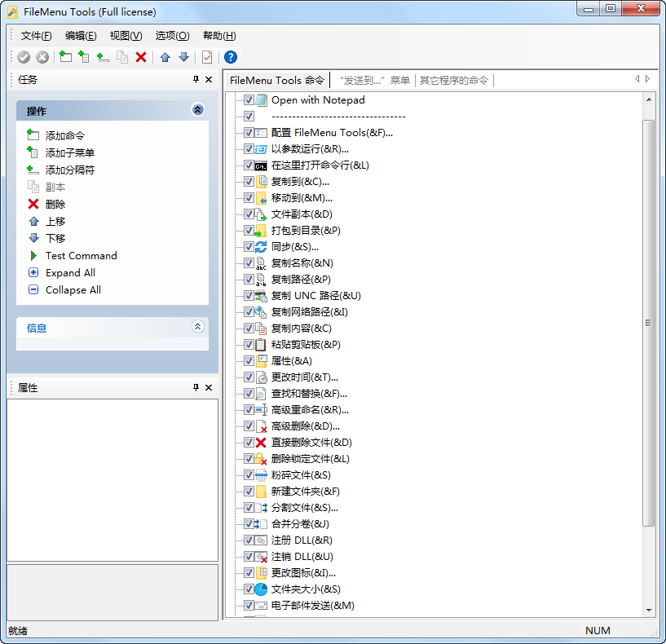
Task: Click the Add Submenu toolbar icon
Action: click(82, 57)
